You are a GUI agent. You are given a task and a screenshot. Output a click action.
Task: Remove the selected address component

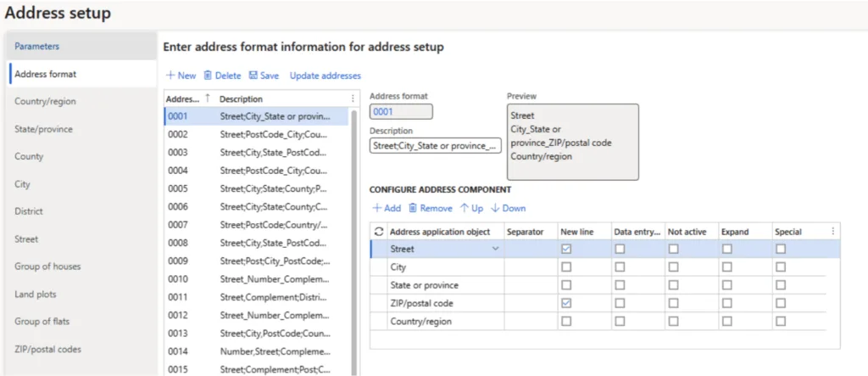(413, 208)
